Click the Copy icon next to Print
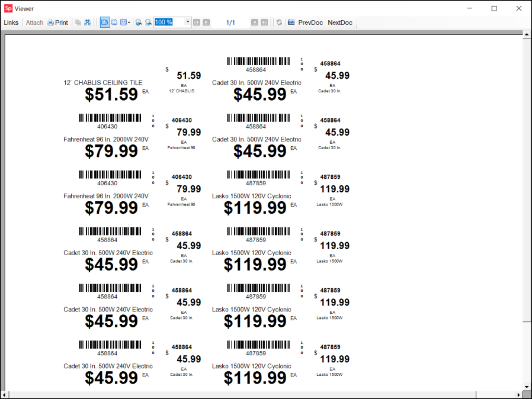Viewport: 532px width, 399px height. pyautogui.click(x=78, y=22)
